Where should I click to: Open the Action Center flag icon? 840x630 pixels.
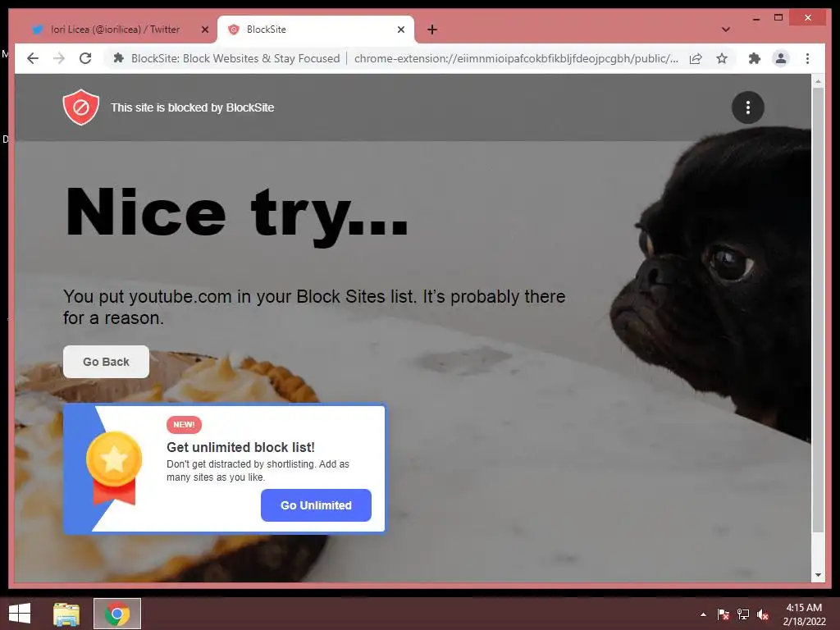[724, 614]
